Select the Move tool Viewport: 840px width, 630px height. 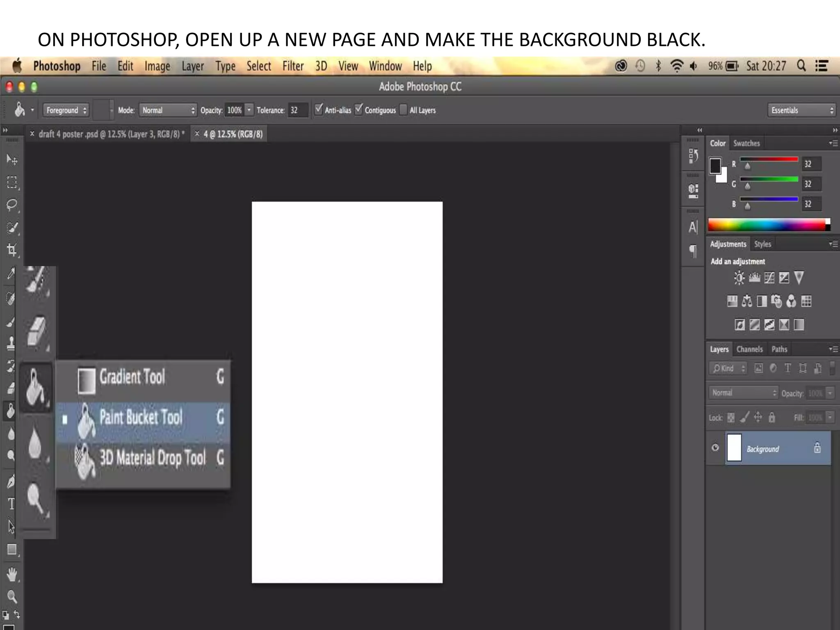12,160
